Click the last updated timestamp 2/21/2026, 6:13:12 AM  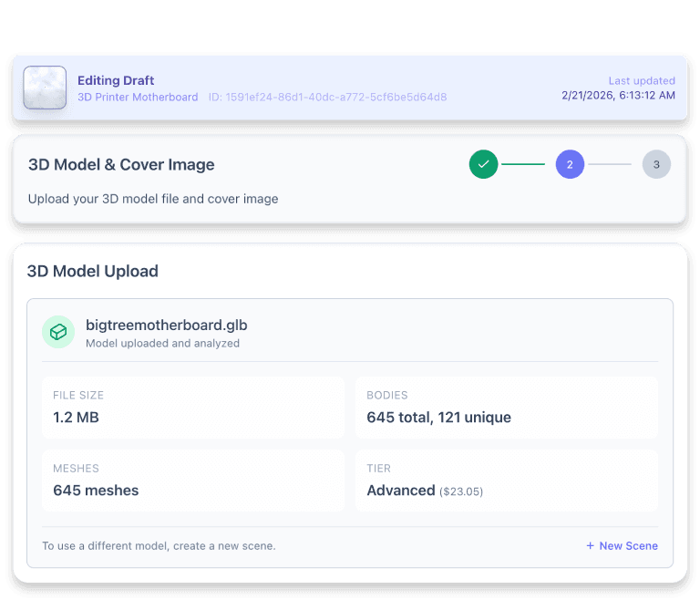click(618, 95)
